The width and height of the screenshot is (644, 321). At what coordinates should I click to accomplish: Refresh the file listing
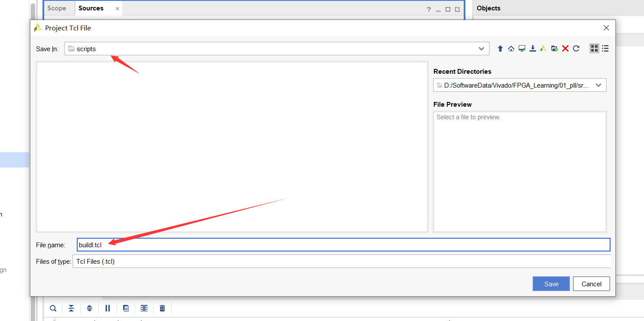(576, 49)
